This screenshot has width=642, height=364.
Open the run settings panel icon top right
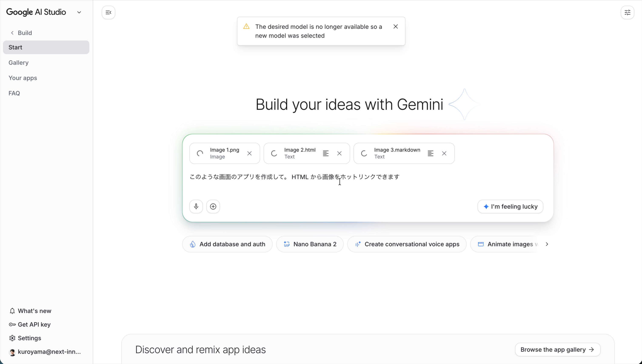(627, 12)
